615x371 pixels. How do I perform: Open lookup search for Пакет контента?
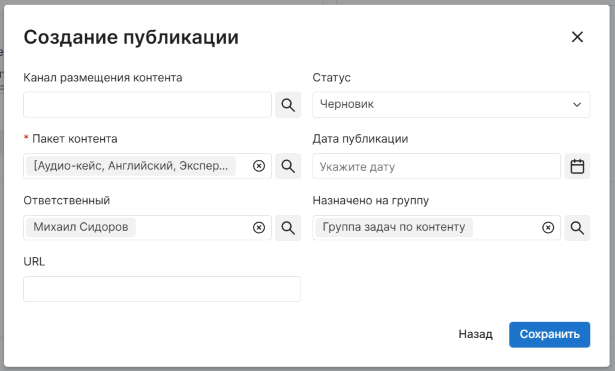click(x=288, y=166)
